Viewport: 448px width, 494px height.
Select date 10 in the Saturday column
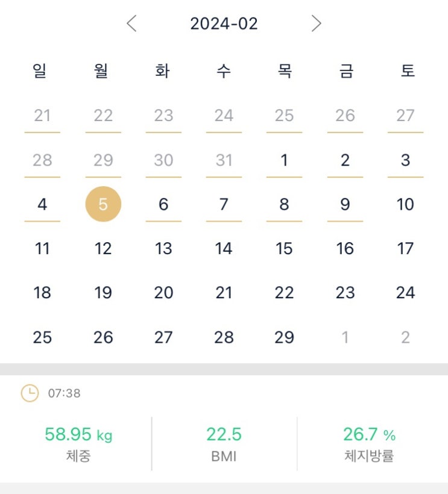[405, 204]
